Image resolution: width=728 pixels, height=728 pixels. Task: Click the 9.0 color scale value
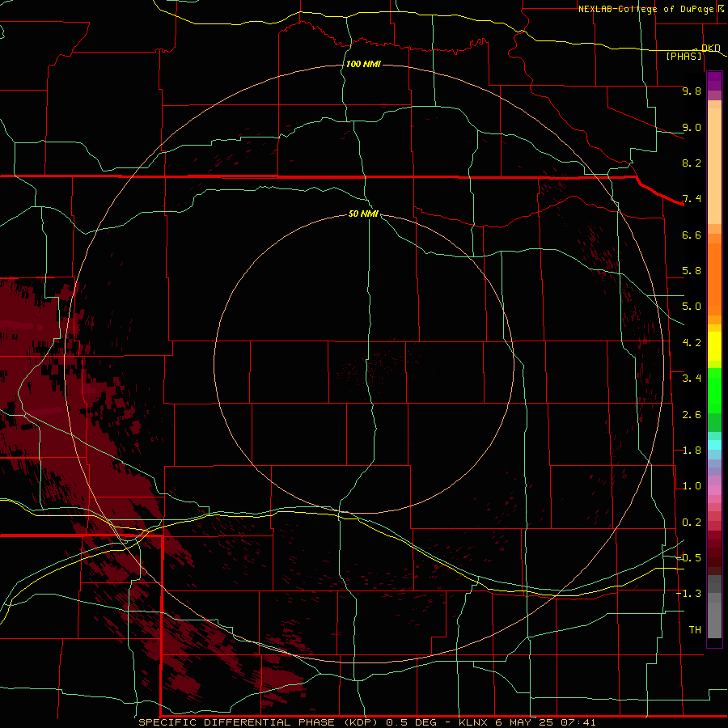coord(692,127)
